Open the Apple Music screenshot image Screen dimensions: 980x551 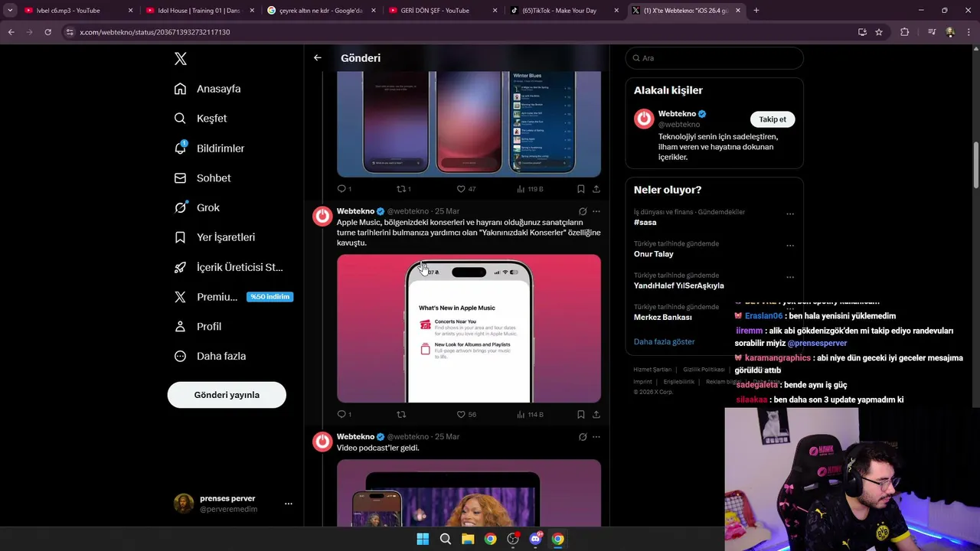[x=469, y=328]
